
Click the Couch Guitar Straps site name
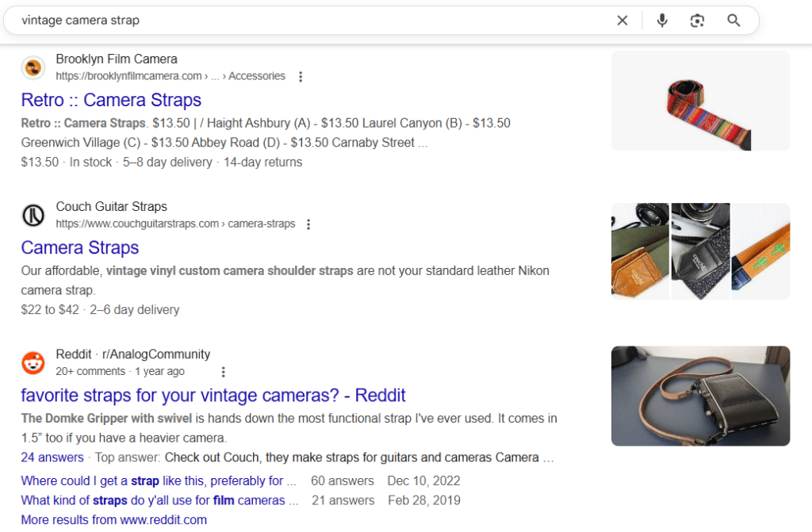(111, 207)
